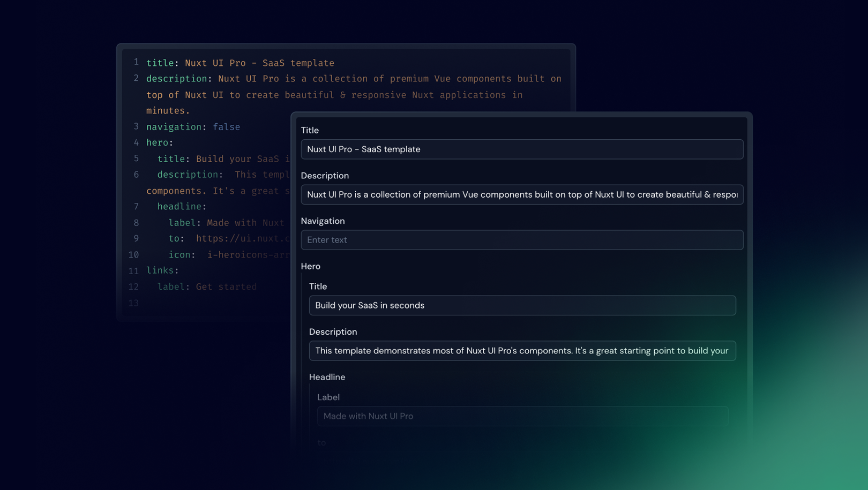The height and width of the screenshot is (490, 868).
Task: Focus the Description field under the Title
Action: 522,194
